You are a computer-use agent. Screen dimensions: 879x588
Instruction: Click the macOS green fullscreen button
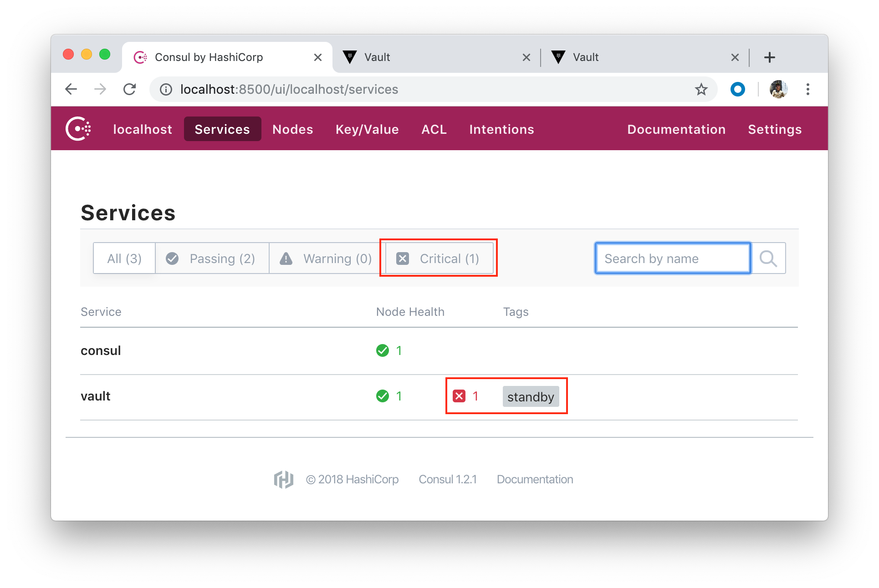(x=105, y=54)
